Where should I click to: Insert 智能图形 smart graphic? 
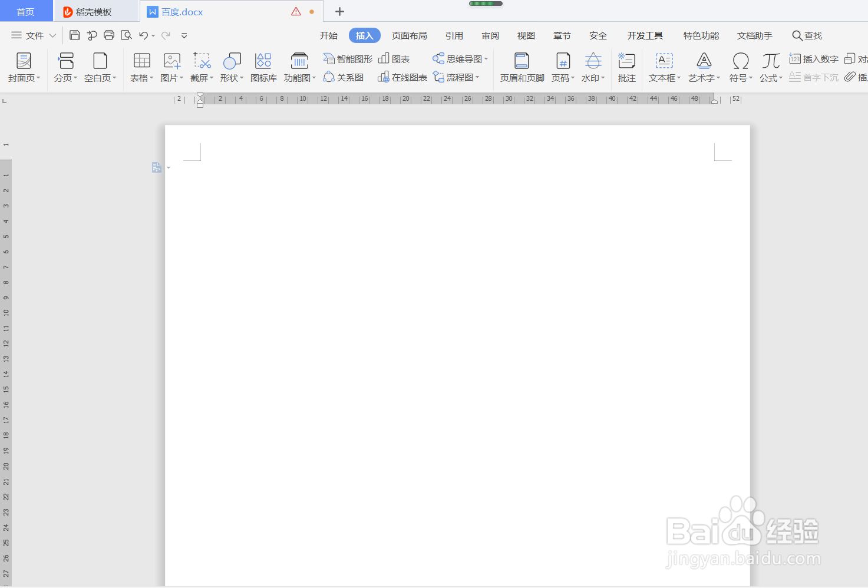point(348,59)
